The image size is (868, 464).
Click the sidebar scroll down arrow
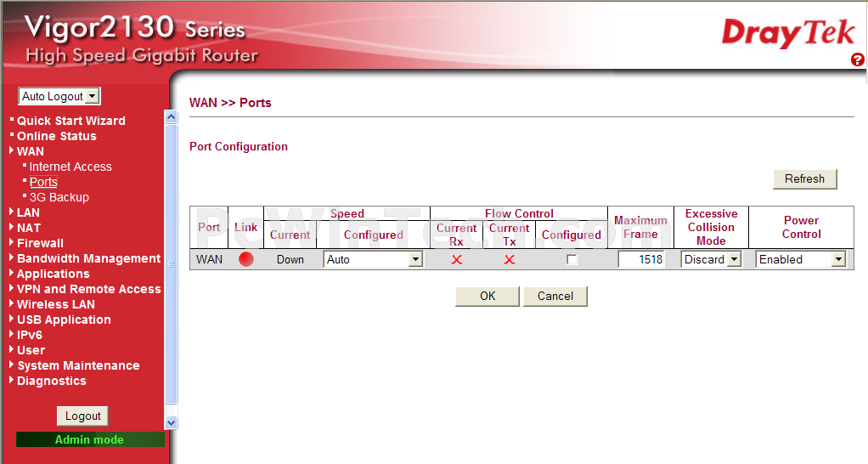click(171, 423)
